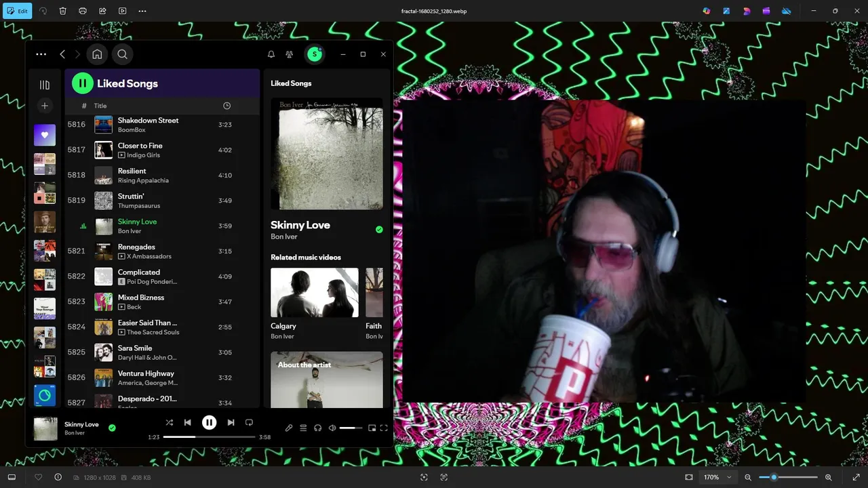The height and width of the screenshot is (488, 868).
Task: Pause using the white player button
Action: click(x=209, y=422)
